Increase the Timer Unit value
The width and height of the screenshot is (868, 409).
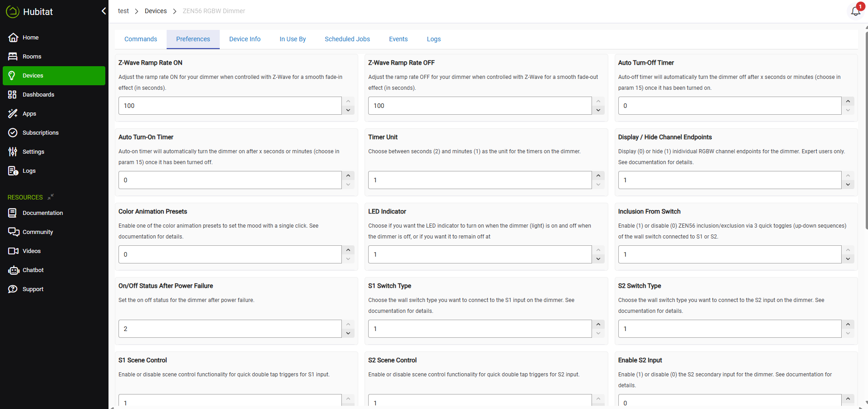(598, 175)
